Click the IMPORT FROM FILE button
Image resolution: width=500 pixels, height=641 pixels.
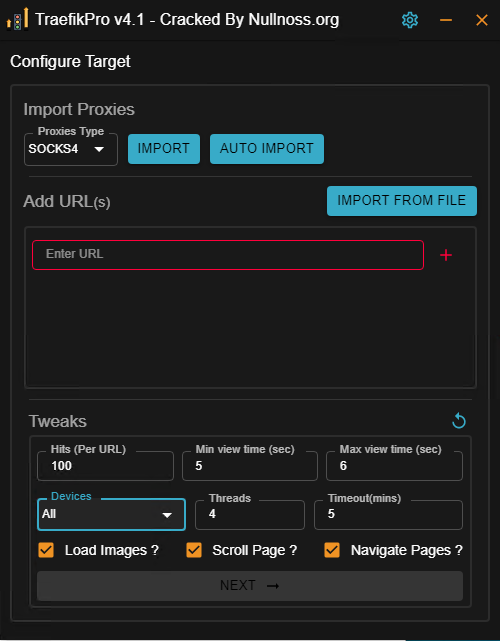(401, 201)
